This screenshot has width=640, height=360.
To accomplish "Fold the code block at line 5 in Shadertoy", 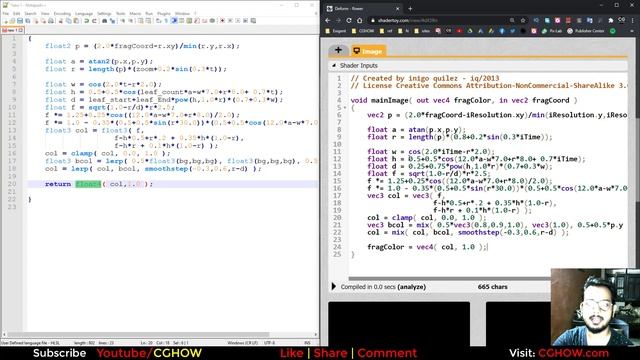I will [x=345, y=108].
